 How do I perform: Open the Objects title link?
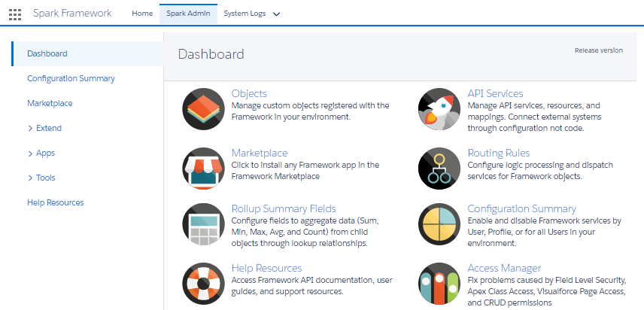pyautogui.click(x=249, y=93)
